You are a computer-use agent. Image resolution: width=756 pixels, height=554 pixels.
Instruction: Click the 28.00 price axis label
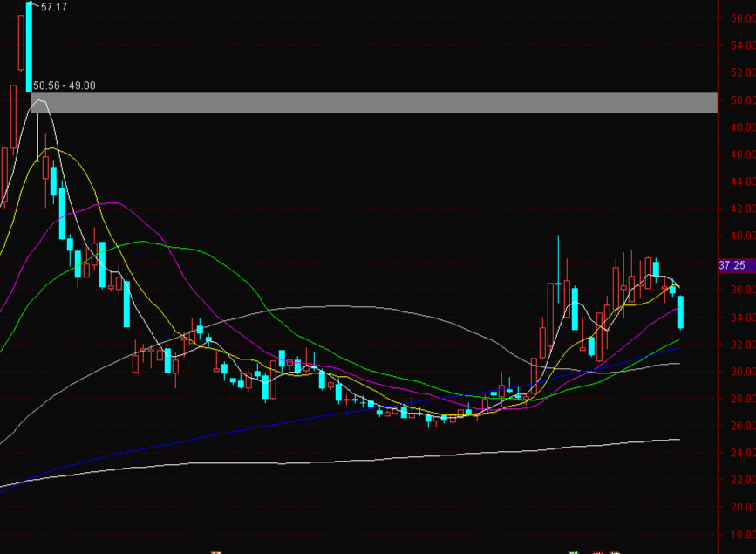[743, 399]
